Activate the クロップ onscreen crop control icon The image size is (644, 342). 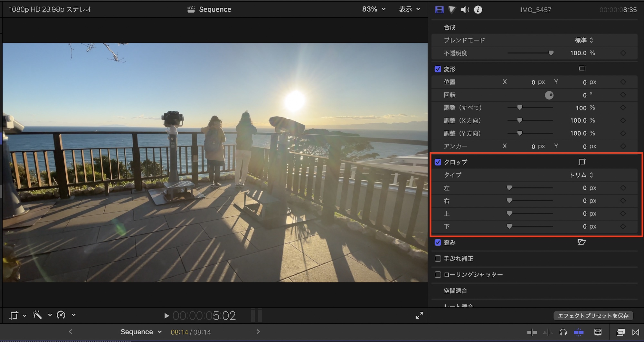(x=582, y=162)
